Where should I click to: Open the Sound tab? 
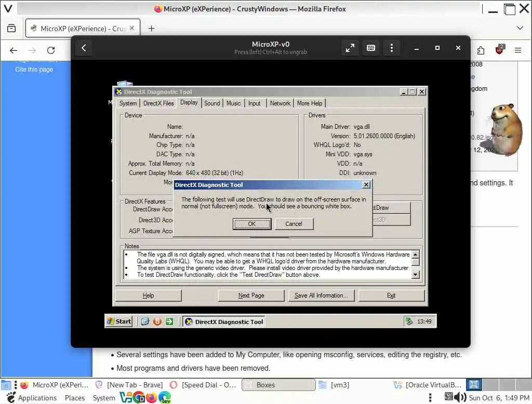[x=212, y=103]
